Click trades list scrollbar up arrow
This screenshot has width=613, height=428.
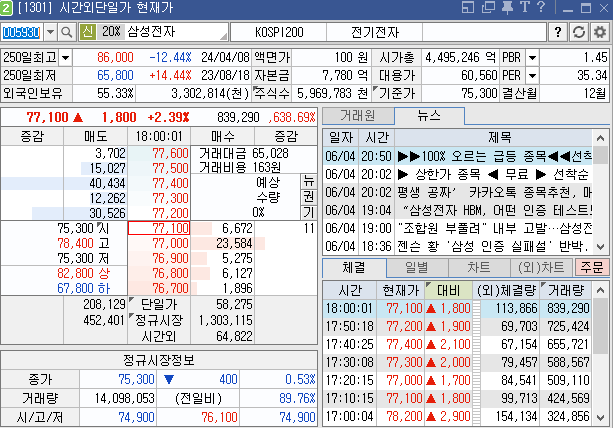[x=600, y=290]
